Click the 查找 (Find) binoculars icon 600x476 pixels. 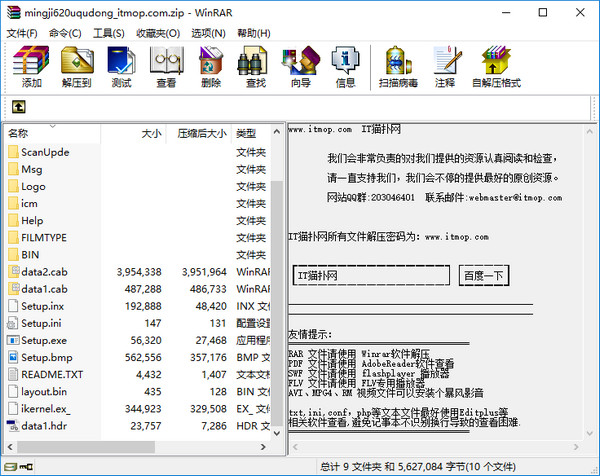click(252, 60)
